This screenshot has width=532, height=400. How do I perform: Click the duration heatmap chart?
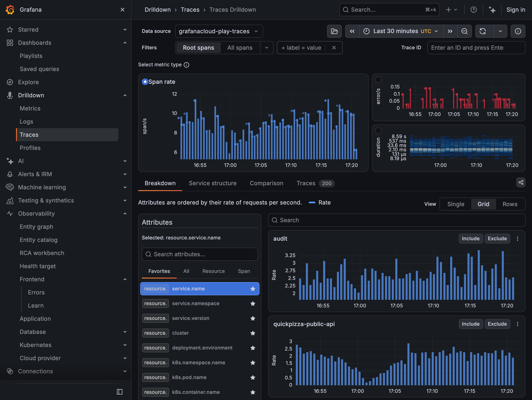click(x=461, y=147)
